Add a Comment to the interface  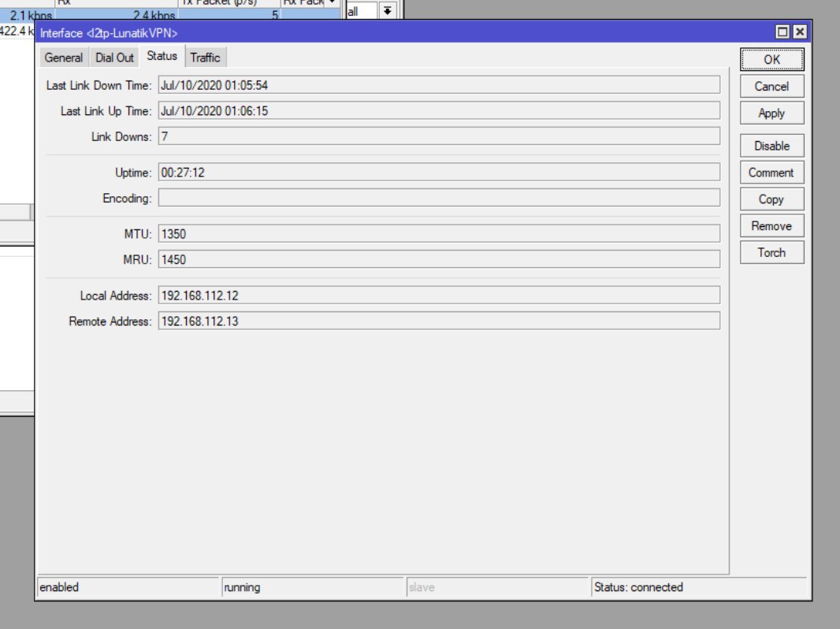click(771, 173)
